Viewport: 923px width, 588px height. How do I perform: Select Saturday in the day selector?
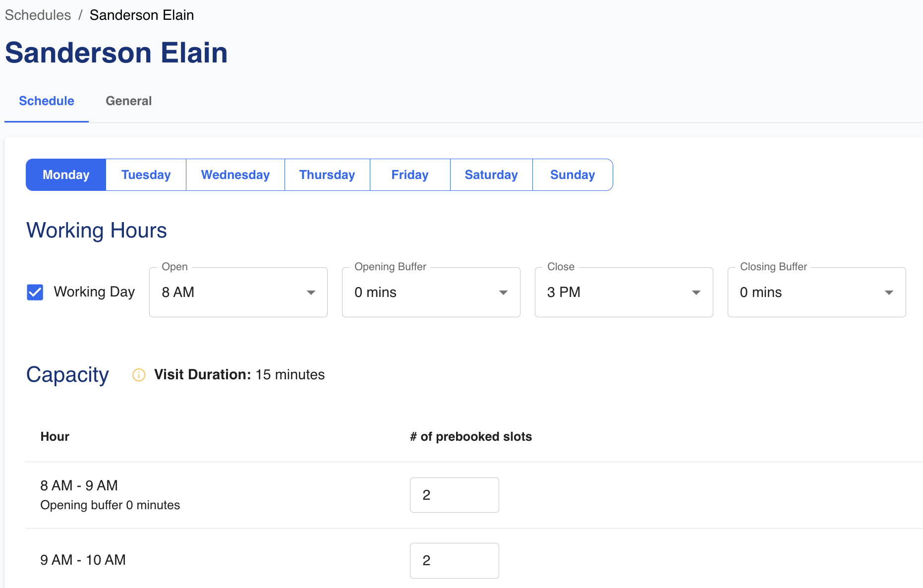[x=491, y=175]
